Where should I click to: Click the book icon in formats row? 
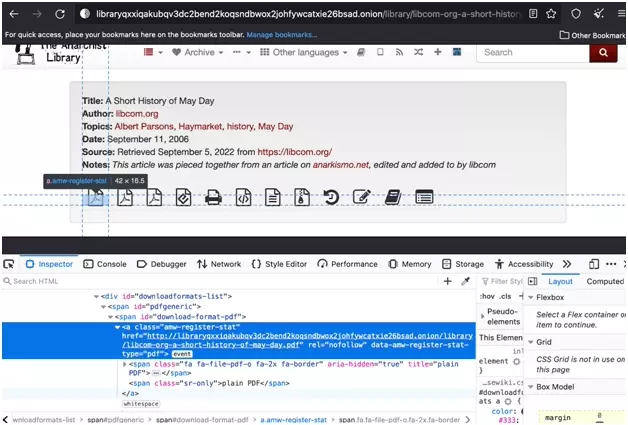point(393,197)
